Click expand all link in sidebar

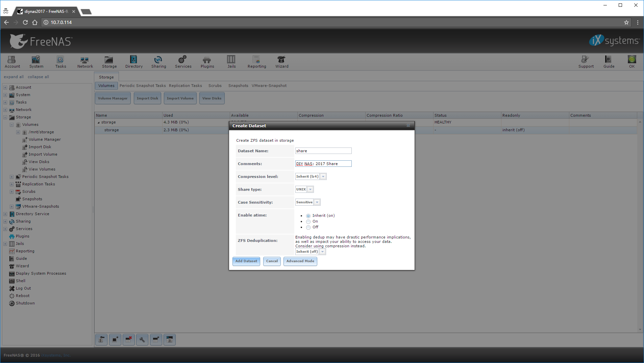click(14, 77)
